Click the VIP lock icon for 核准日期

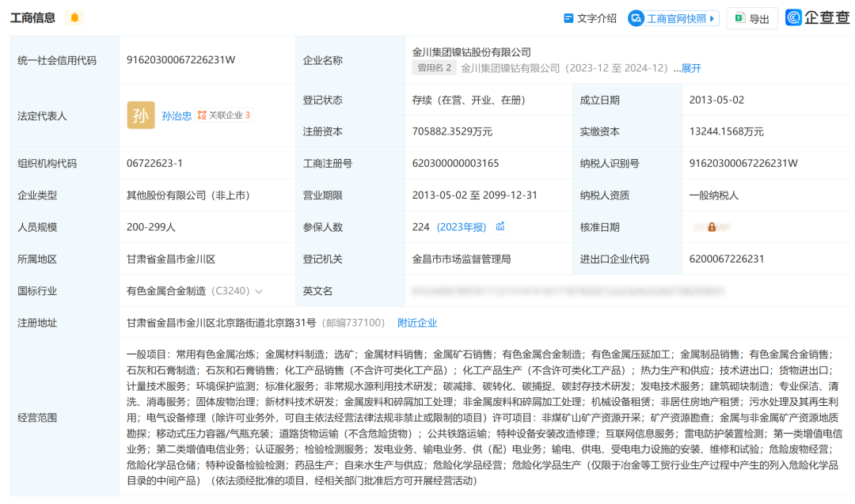tap(712, 227)
